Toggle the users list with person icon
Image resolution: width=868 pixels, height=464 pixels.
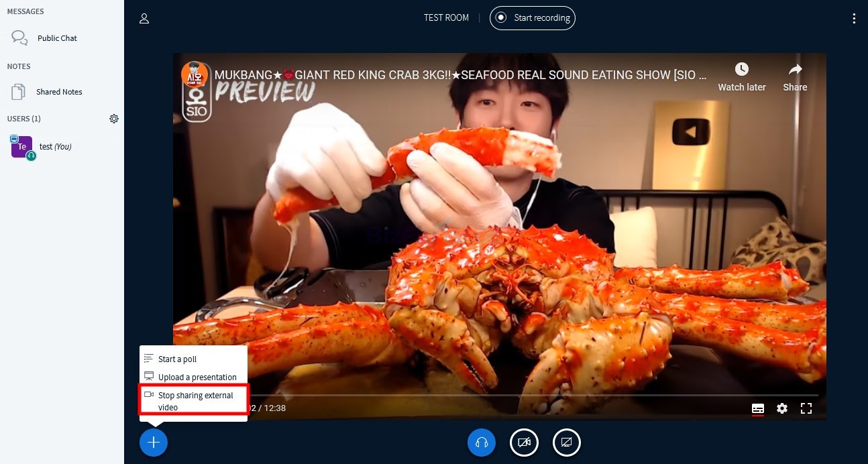[x=144, y=19]
